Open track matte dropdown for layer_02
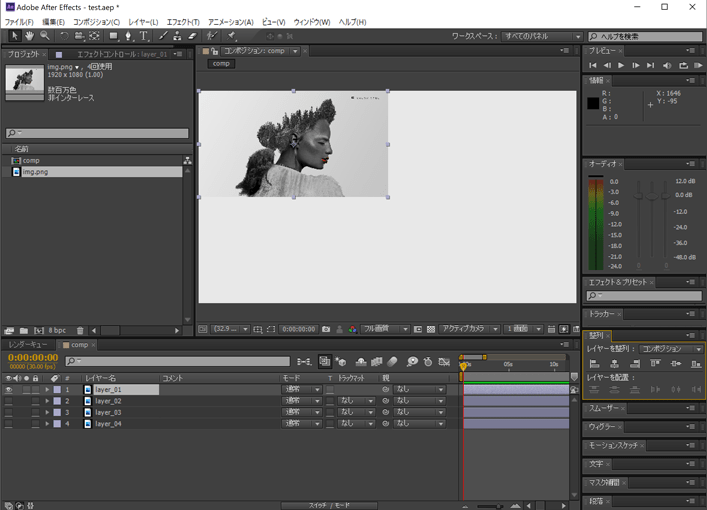 356,401
